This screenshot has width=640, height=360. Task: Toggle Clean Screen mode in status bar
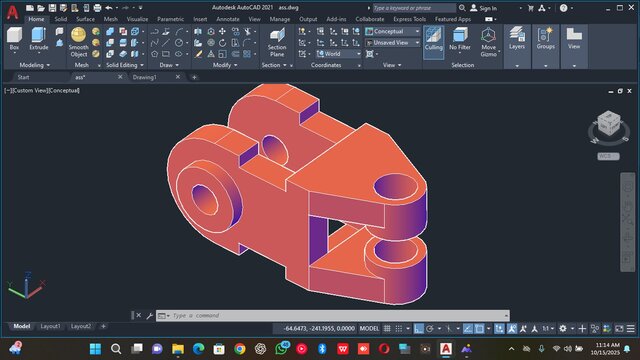point(619,329)
